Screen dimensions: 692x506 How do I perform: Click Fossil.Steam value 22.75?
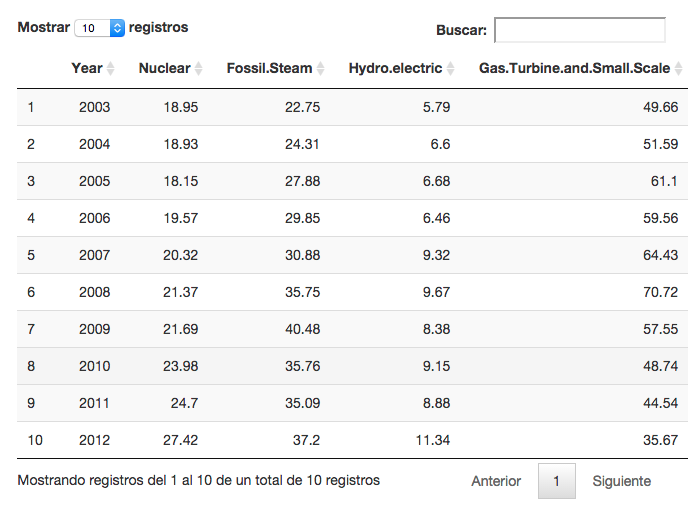(x=302, y=107)
